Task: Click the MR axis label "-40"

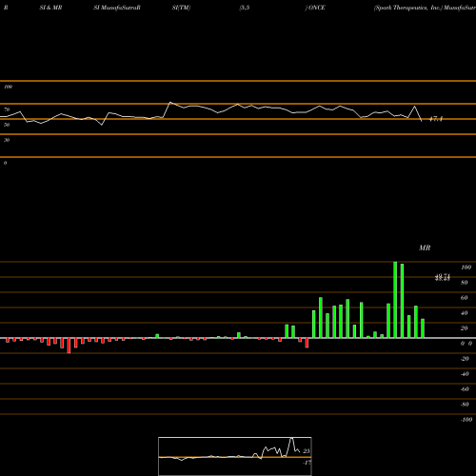Action: [465, 374]
